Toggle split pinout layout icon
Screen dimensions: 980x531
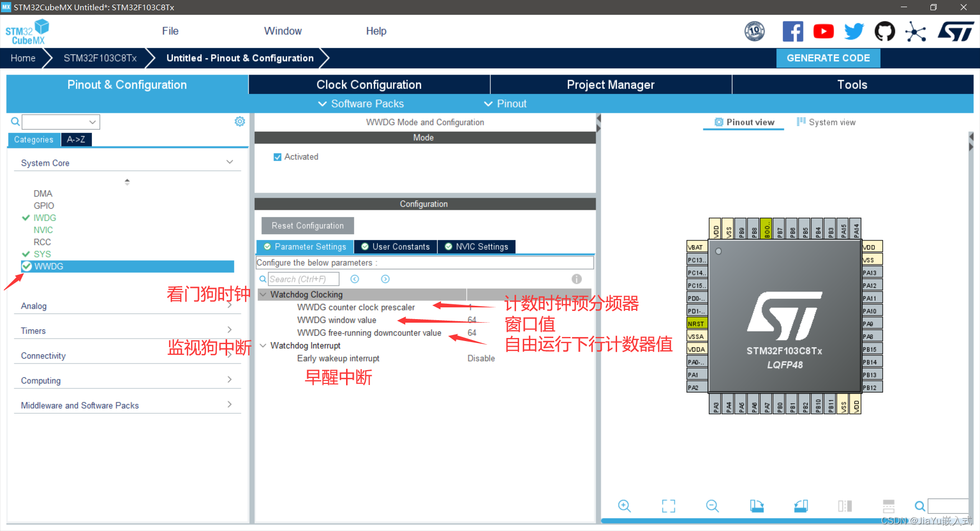[x=889, y=506]
